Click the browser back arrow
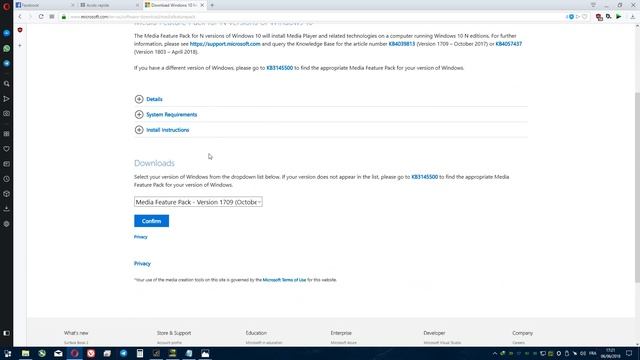 pyautogui.click(x=20, y=17)
